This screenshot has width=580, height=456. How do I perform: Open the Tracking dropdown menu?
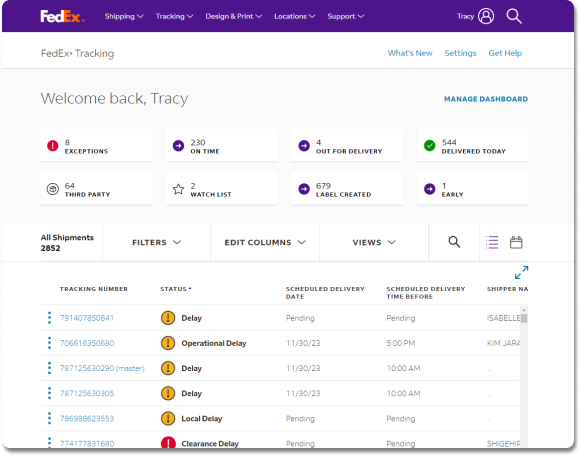[x=174, y=16]
